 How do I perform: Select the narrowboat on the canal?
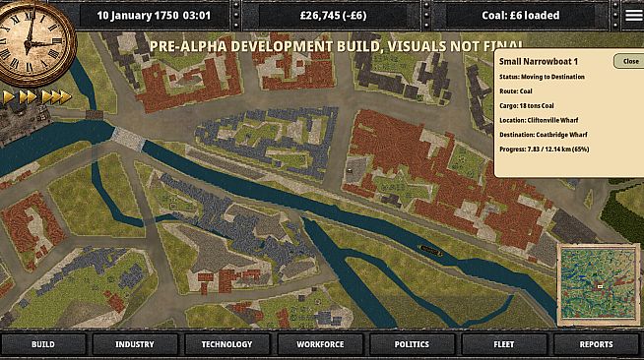(430, 251)
